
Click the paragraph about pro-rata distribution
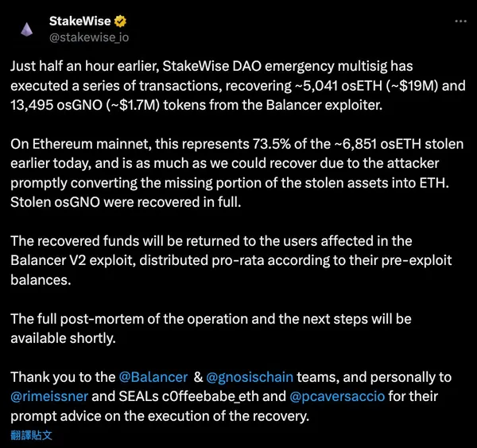[215, 259]
